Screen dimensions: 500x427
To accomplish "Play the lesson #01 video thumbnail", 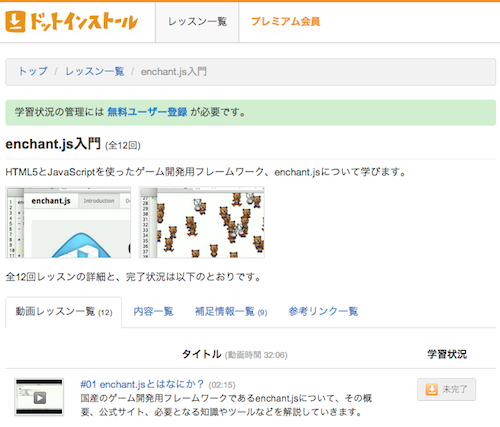I will click(x=39, y=397).
